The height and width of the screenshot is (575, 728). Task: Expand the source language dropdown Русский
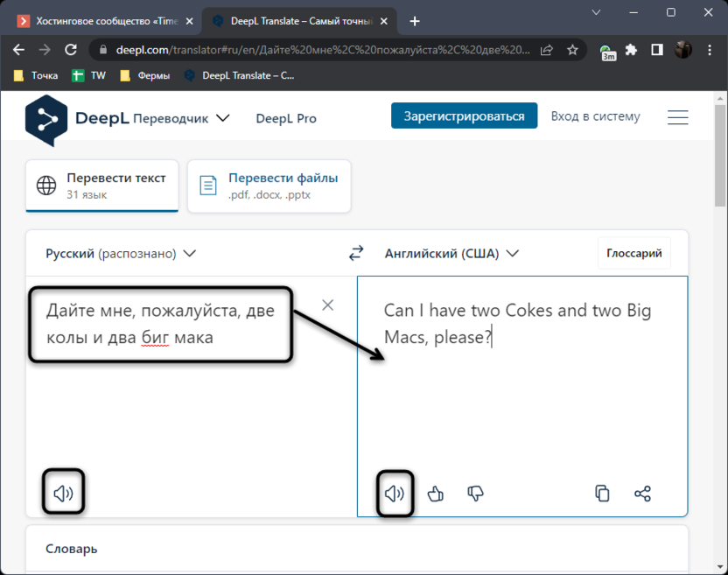[121, 254]
